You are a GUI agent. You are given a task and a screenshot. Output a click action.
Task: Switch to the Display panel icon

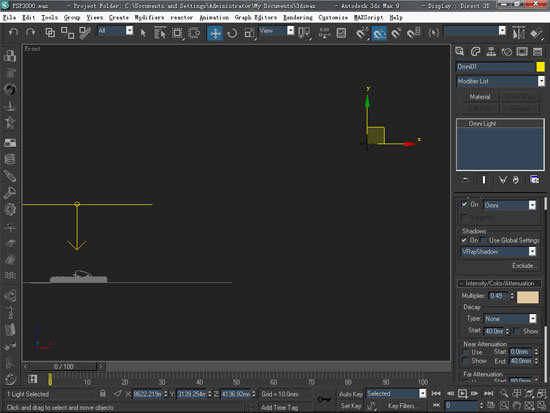pos(522,52)
